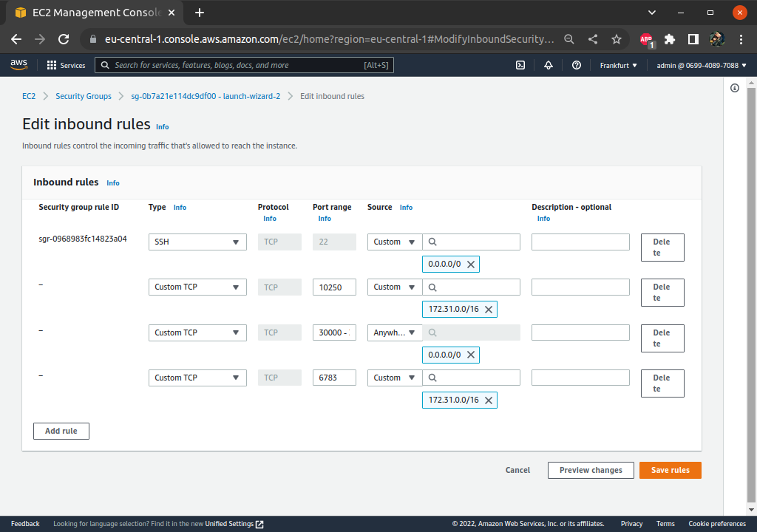Reload the page with refresh icon

[x=64, y=39]
